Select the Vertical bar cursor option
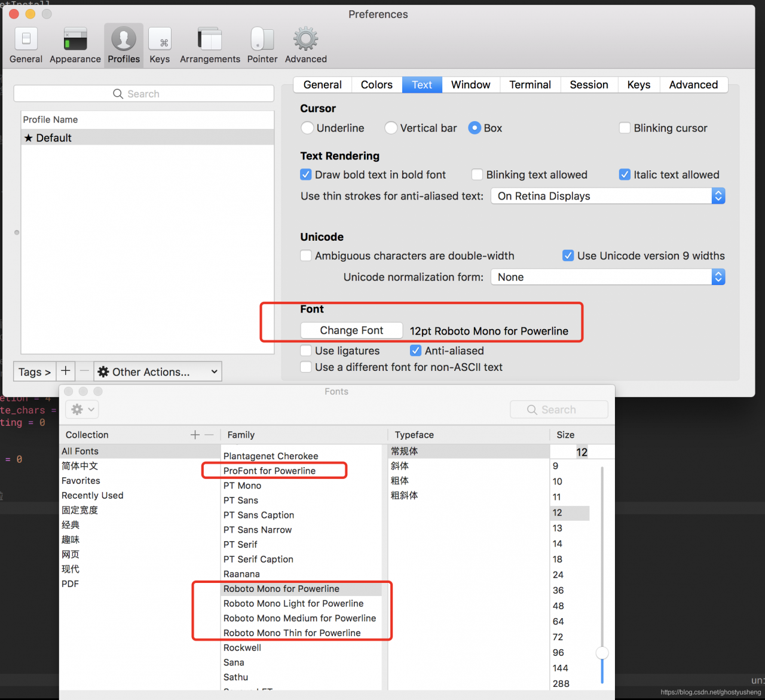 coord(391,128)
